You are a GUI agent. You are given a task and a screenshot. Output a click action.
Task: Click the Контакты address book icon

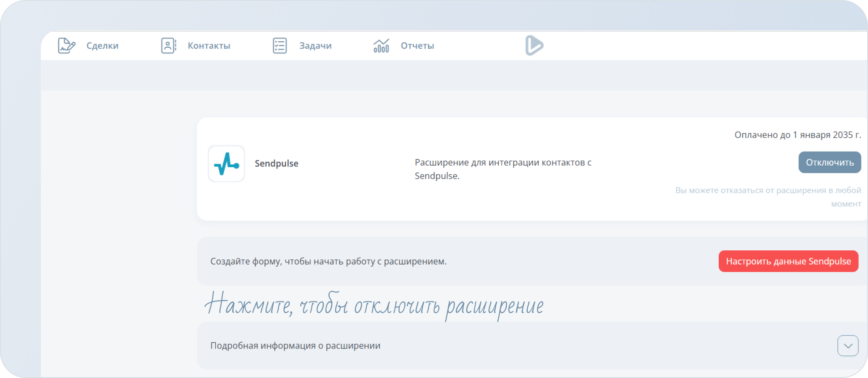pos(168,46)
